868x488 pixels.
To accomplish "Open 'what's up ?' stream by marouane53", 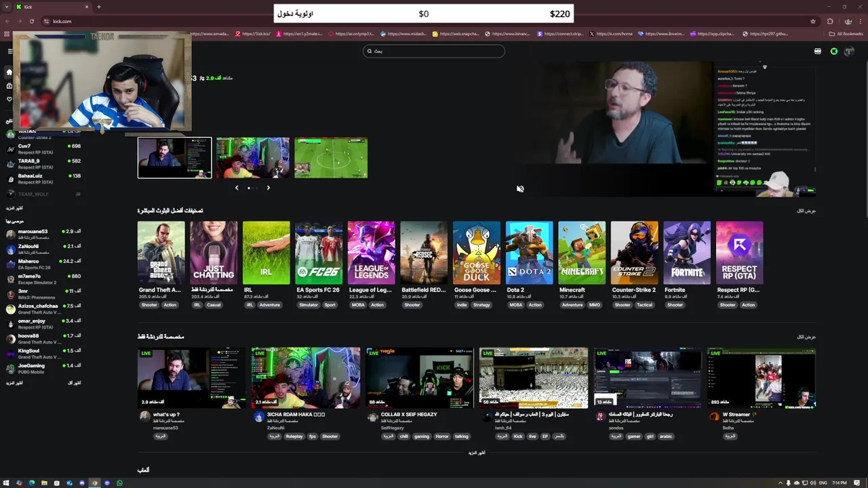I will pyautogui.click(x=192, y=378).
